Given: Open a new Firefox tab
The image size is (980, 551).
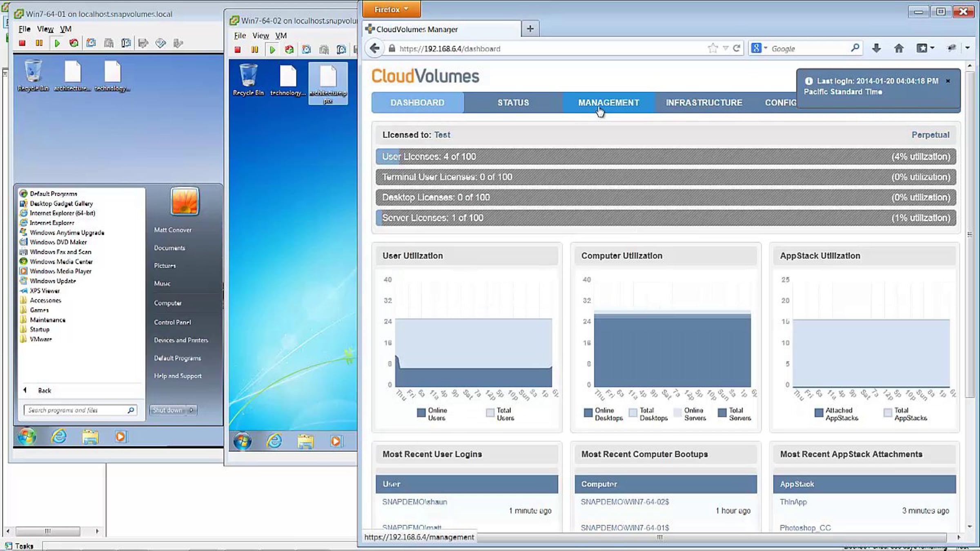Looking at the screenshot, I should 530,29.
